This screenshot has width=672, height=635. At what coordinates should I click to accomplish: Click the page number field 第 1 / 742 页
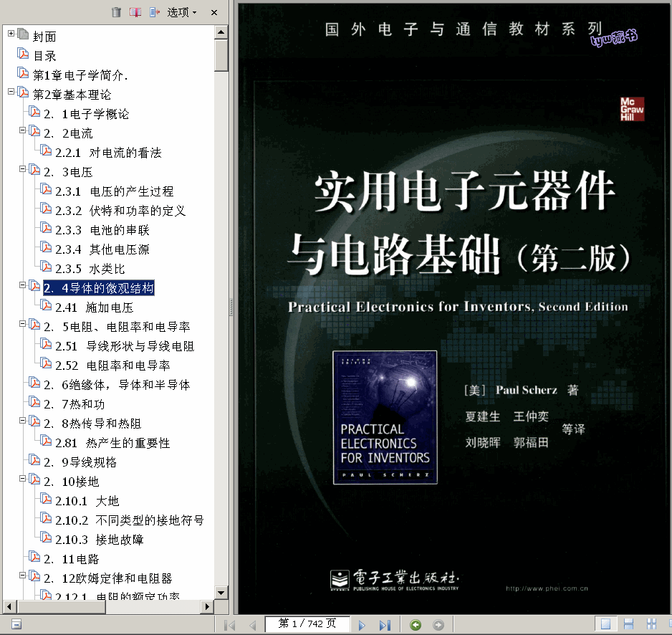307,624
